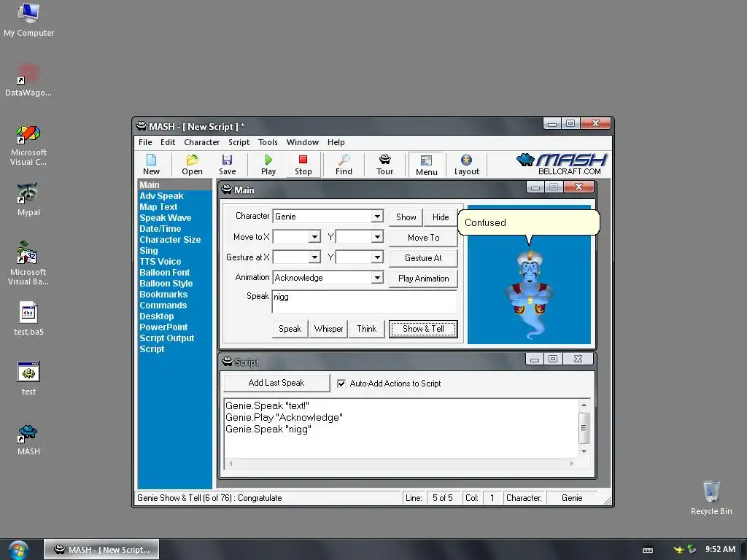Click the MASH Bellcraft.com logo

tap(562, 164)
